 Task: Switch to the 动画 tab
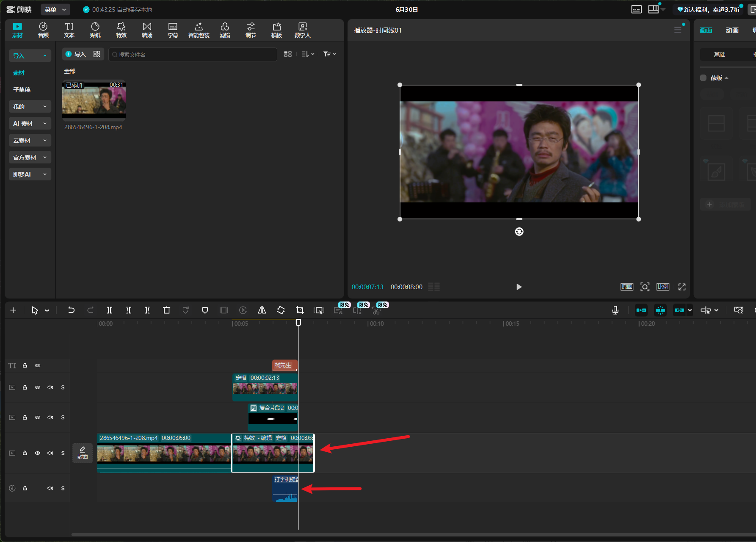click(732, 30)
